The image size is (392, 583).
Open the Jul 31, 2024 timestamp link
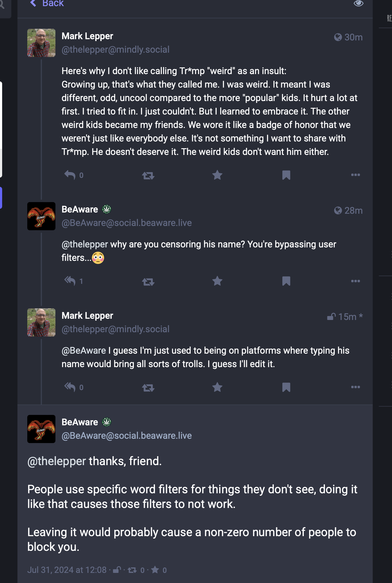(x=67, y=570)
